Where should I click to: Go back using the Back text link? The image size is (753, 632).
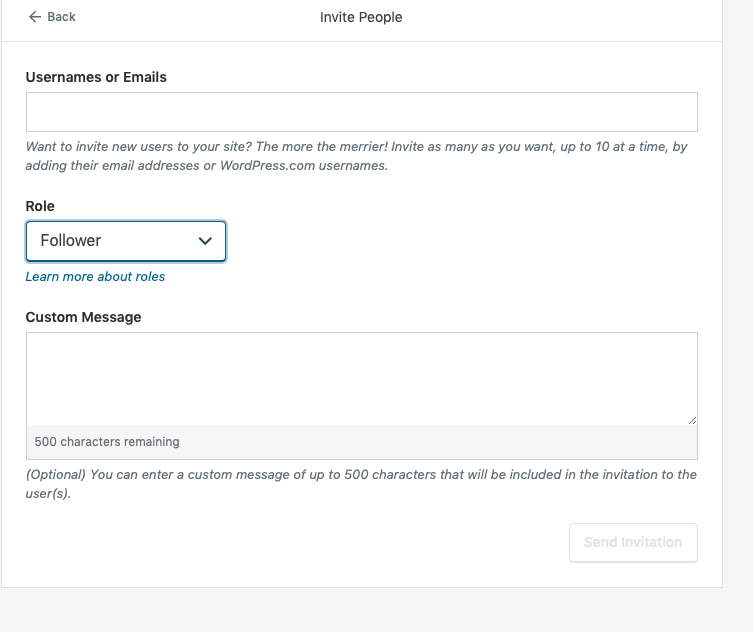[61, 17]
